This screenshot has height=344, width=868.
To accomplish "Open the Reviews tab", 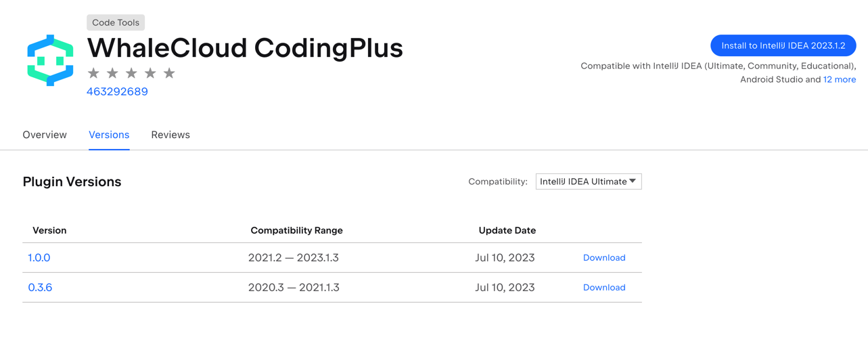I will tap(170, 135).
